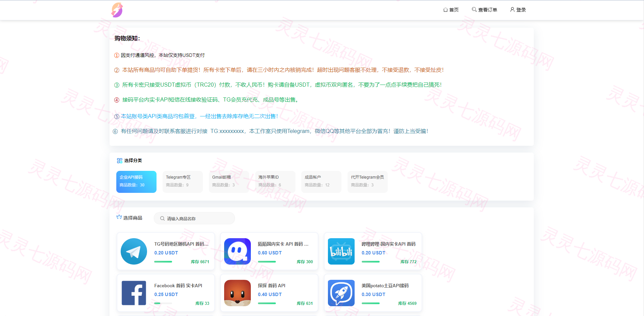Select the 成品帐户 category
644x316 pixels.
click(321, 182)
